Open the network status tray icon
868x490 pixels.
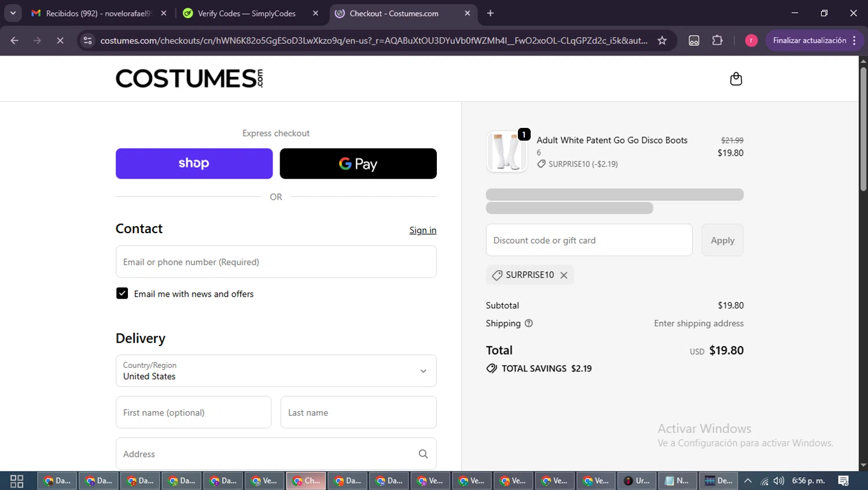point(764,481)
